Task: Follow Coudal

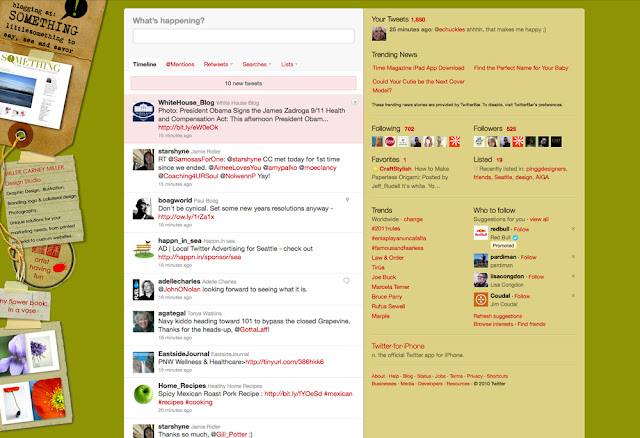Action: [522, 296]
